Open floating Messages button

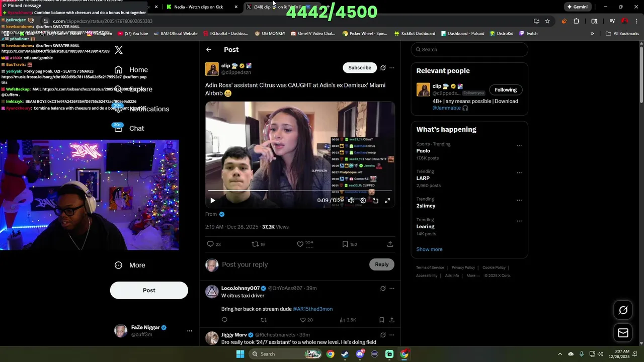[623, 333]
